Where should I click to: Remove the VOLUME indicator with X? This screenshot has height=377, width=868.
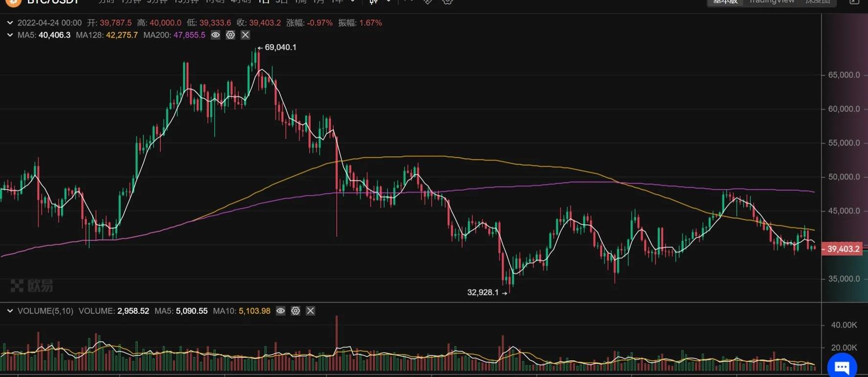(311, 311)
